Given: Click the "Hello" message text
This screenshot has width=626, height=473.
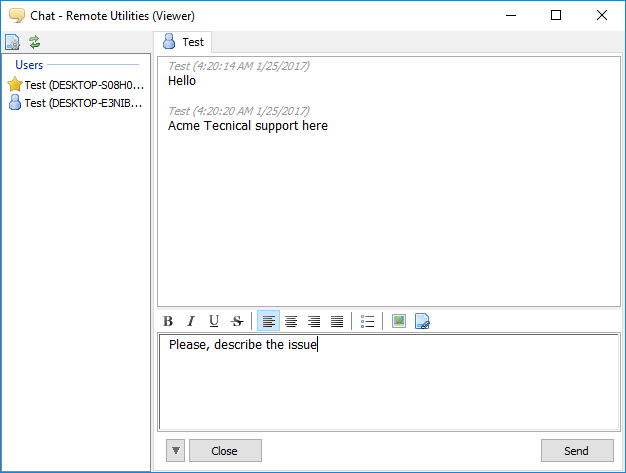Looking at the screenshot, I should [x=182, y=81].
